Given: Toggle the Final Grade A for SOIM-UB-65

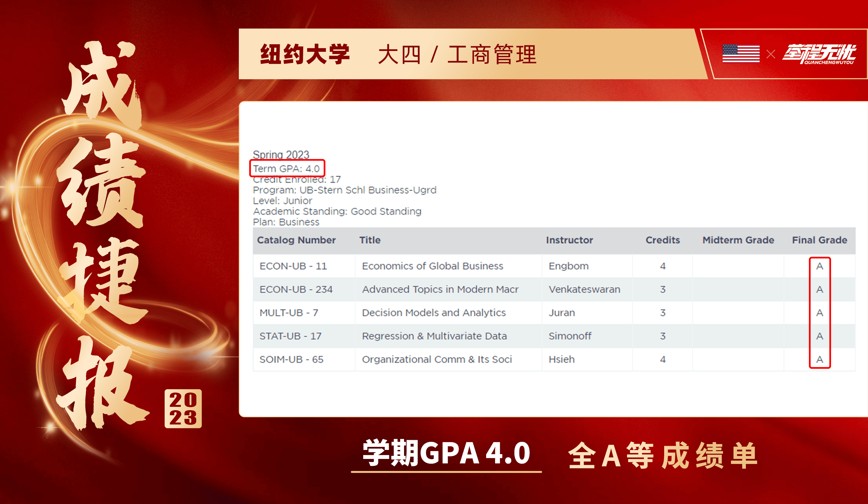Looking at the screenshot, I should pos(820,359).
